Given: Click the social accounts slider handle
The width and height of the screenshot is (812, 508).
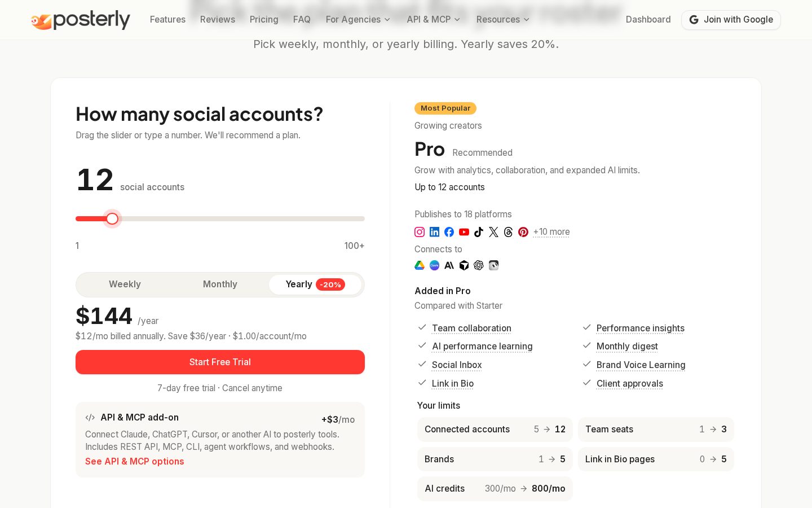Looking at the screenshot, I should click(x=112, y=218).
